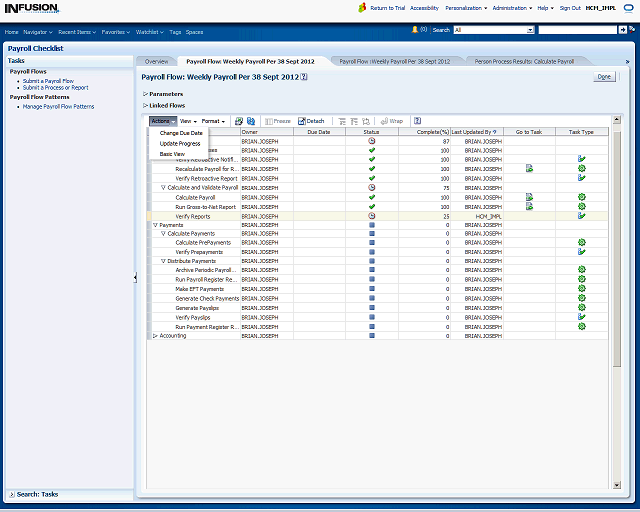The height and width of the screenshot is (512, 640).
Task: Click the Done button
Action: click(x=604, y=76)
